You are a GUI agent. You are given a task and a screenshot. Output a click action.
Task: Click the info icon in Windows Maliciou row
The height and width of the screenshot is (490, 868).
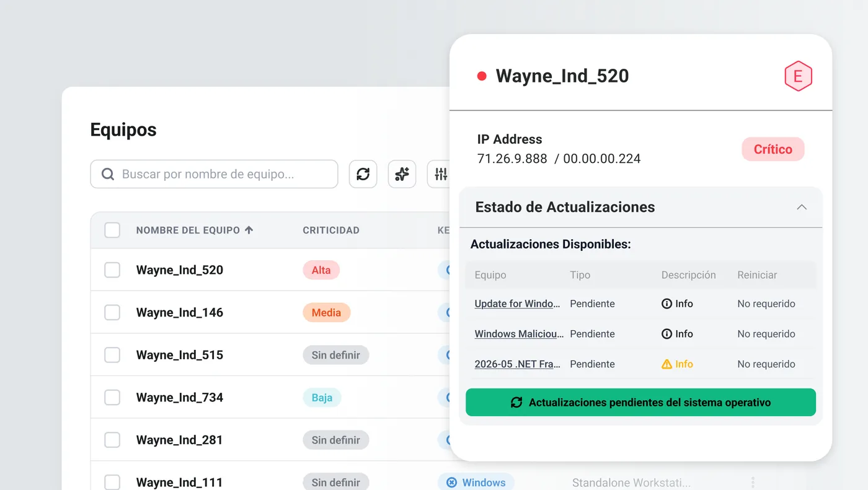666,334
